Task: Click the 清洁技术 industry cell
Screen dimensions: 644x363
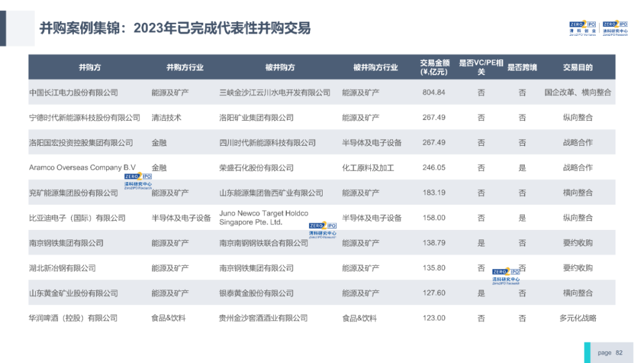Action: click(166, 118)
